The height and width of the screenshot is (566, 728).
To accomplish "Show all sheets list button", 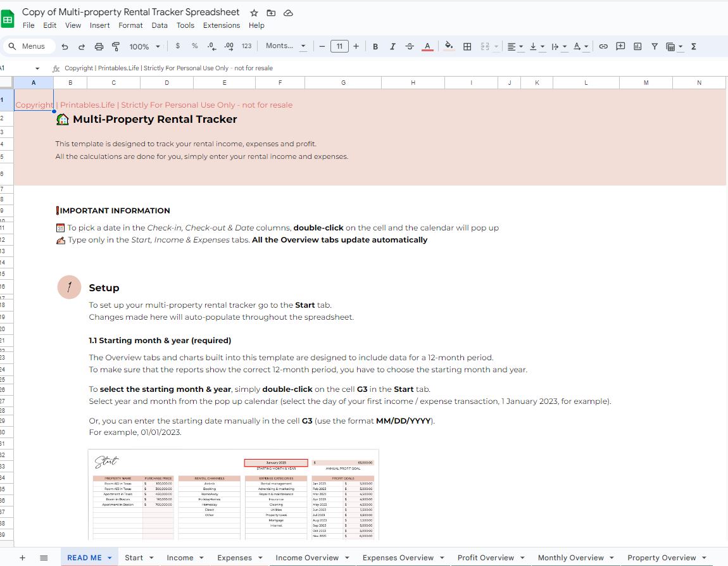I will pos(44,558).
